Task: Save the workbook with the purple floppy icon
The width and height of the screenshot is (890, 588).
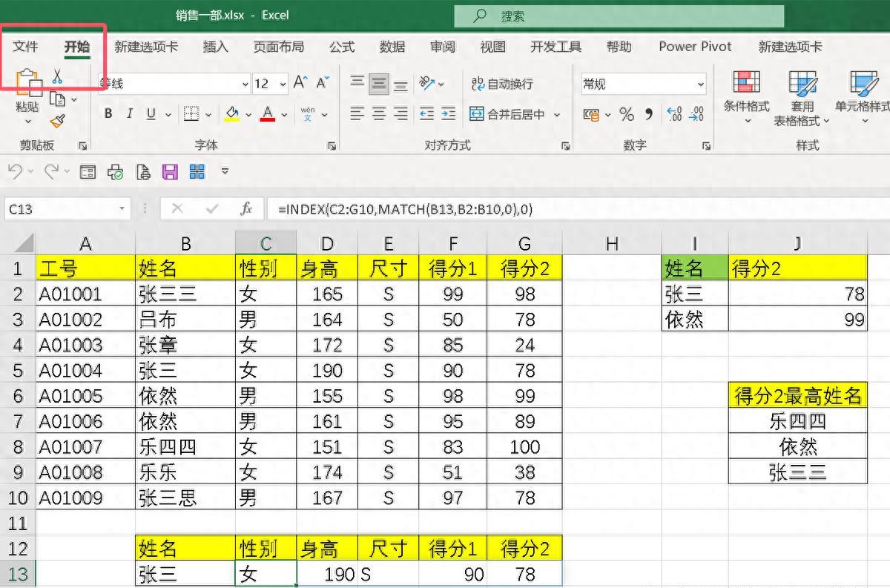Action: pos(170,172)
